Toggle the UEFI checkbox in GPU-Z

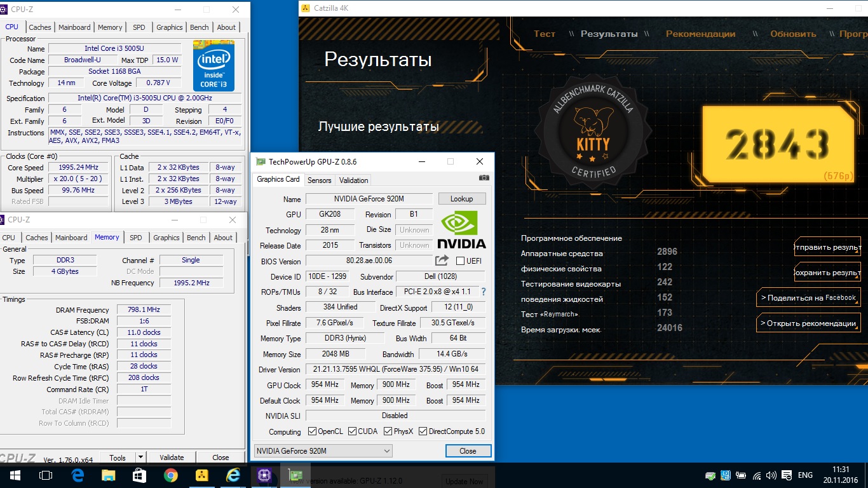[x=461, y=261]
